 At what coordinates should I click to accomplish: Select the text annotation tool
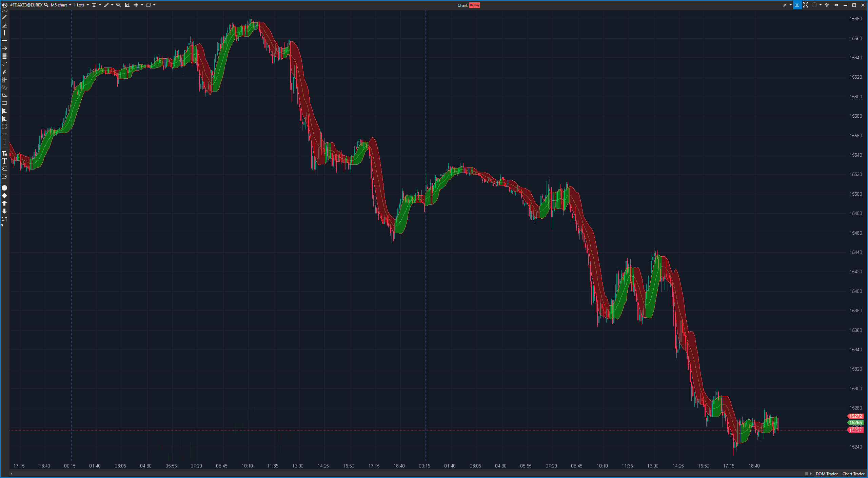pos(4,161)
